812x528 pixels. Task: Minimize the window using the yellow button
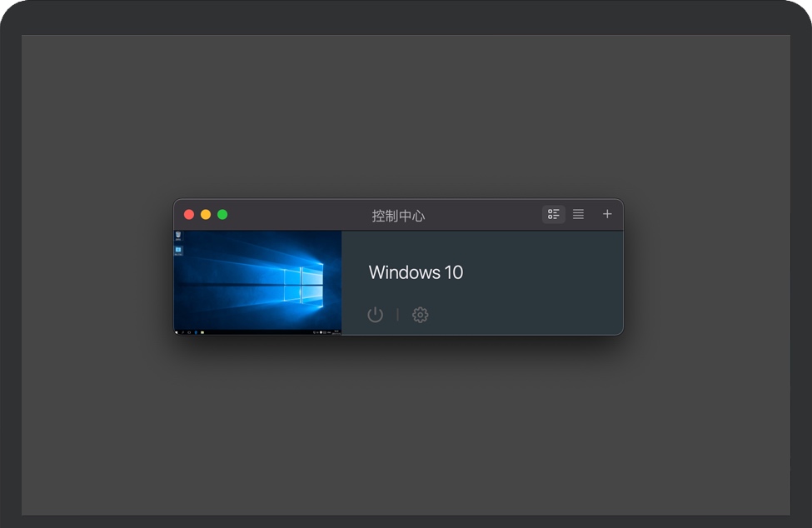206,215
